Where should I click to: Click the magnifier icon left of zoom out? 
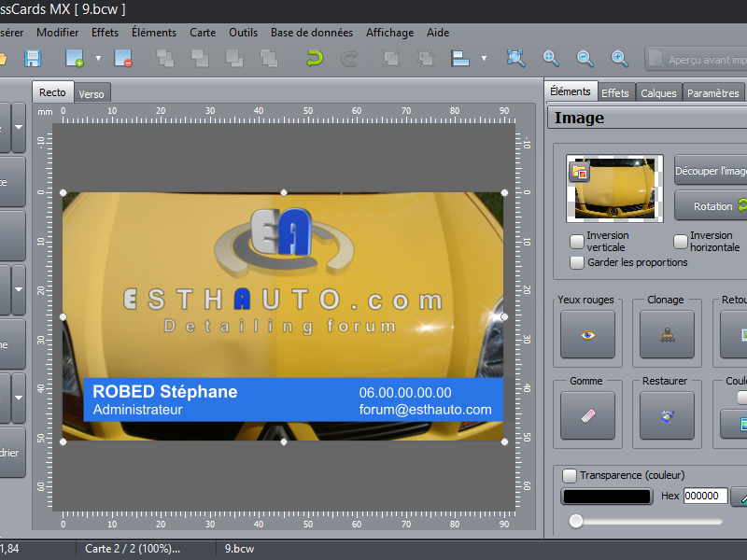pos(551,59)
